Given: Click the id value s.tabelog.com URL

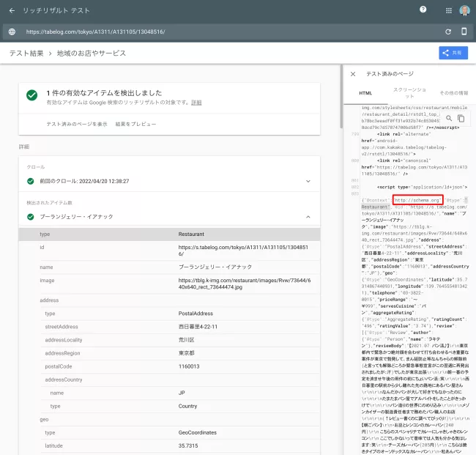Looking at the screenshot, I should click(x=243, y=251).
